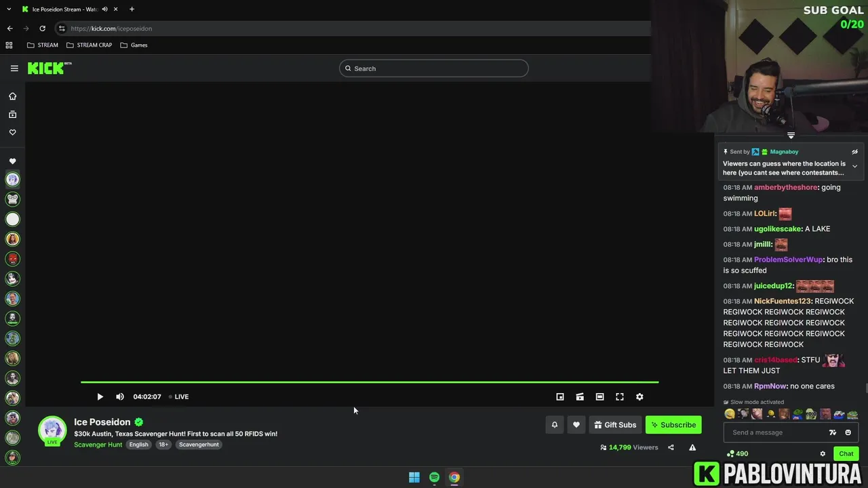The height and width of the screenshot is (488, 868).
Task: Open the Kick hamburger menu
Action: coord(14,68)
